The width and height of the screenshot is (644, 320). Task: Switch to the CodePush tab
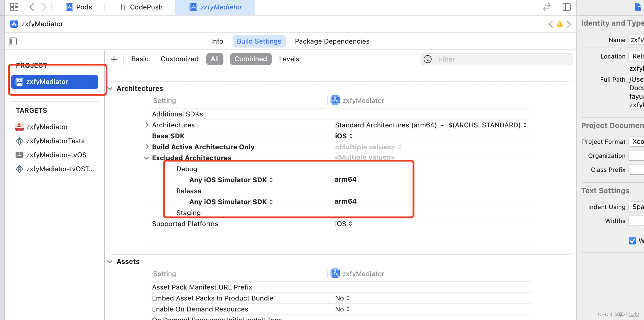[x=141, y=7]
